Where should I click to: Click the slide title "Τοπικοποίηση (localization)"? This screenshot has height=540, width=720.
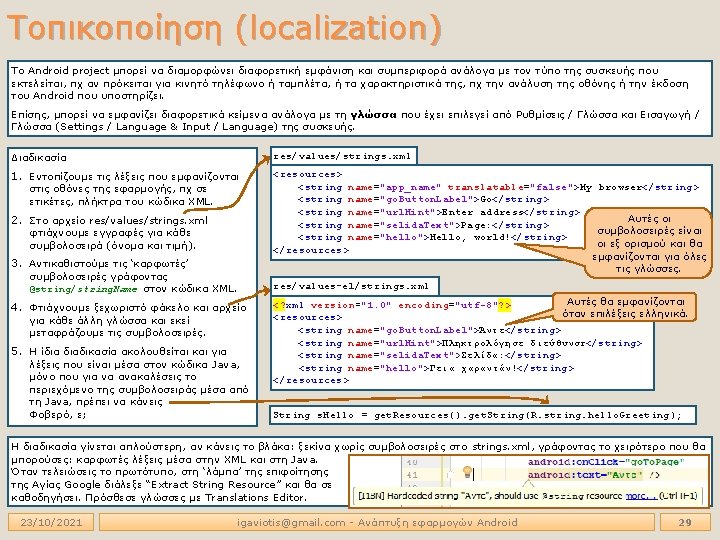[224, 28]
